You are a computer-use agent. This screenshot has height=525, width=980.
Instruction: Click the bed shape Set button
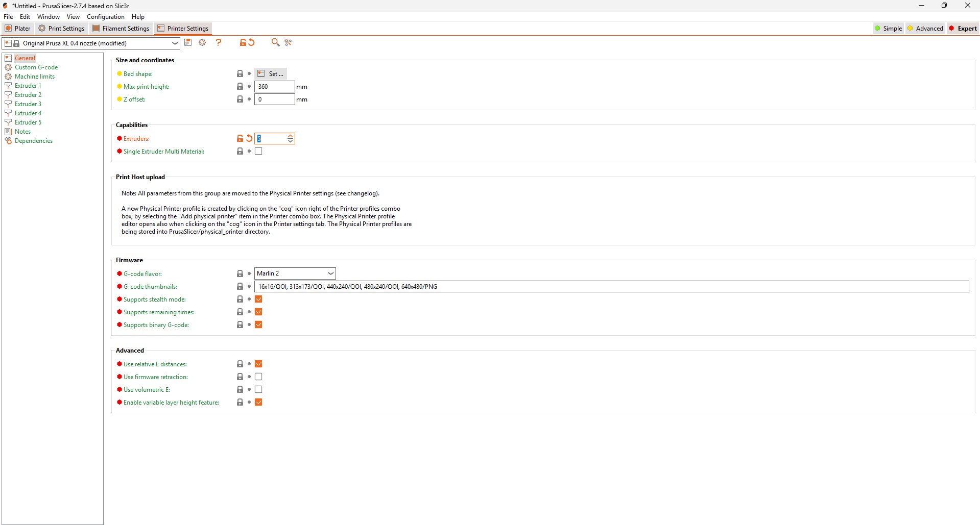(271, 74)
